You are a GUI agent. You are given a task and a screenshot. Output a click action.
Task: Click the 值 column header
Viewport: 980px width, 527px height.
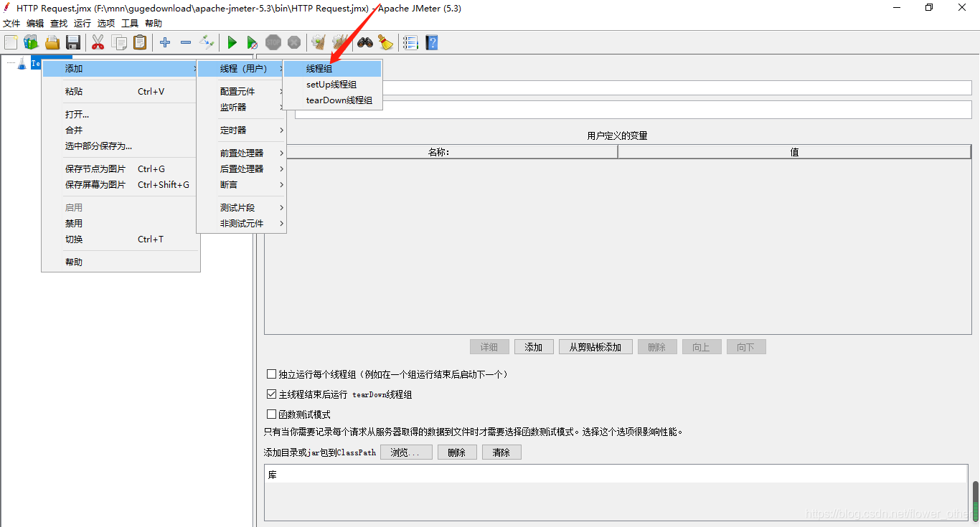point(794,152)
